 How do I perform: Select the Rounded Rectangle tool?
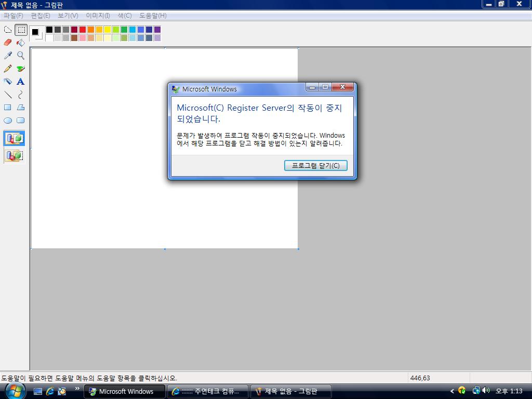point(21,121)
